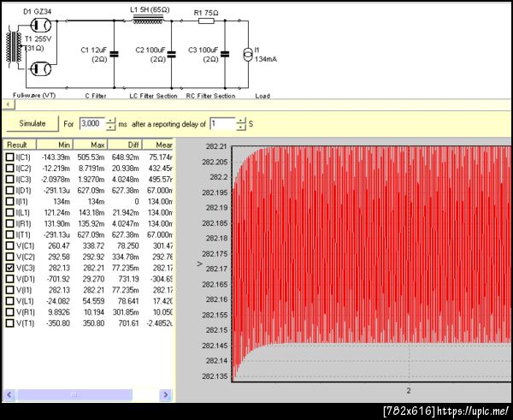Viewport: 513px width, 420px height.
Task: Enable the I(T1) trace checkbox
Action: [10, 234]
